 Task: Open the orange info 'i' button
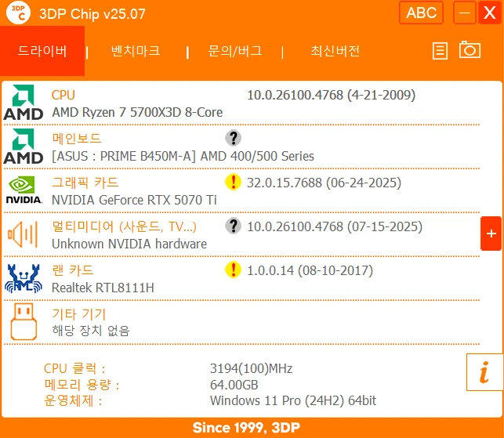(484, 372)
